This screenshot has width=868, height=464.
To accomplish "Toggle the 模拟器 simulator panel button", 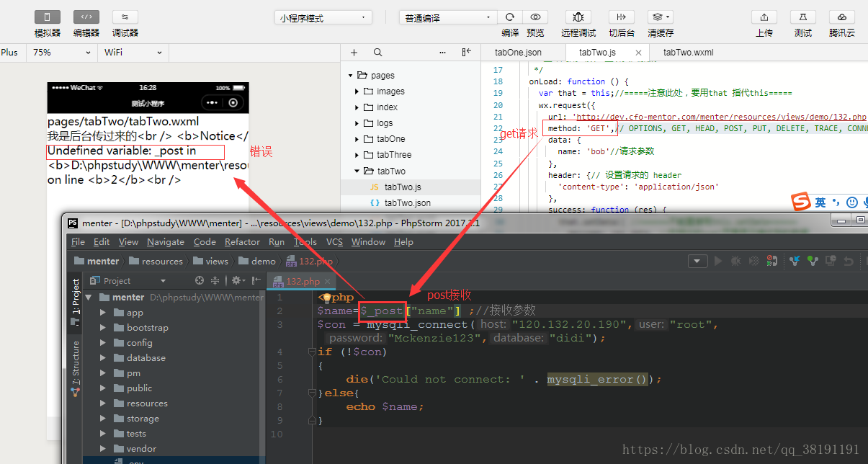I will (47, 17).
